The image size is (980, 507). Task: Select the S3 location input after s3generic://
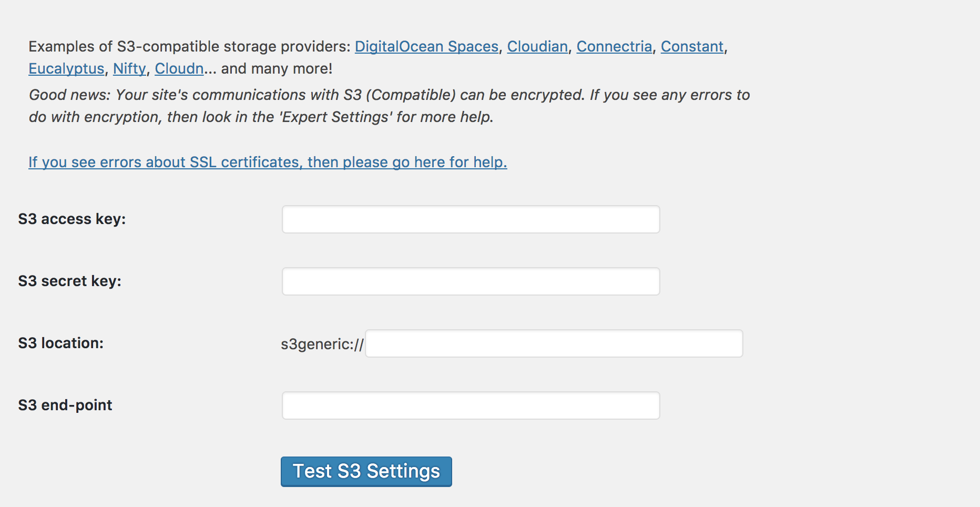click(x=554, y=343)
